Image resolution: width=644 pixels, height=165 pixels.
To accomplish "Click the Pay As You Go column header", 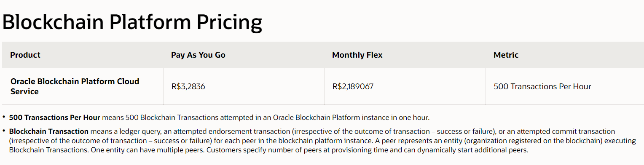I will pos(198,55).
